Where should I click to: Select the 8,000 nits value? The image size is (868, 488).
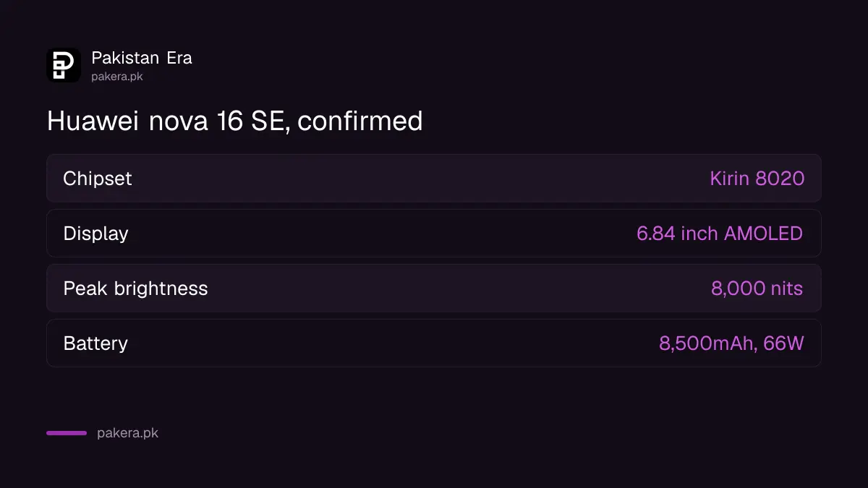click(x=757, y=288)
